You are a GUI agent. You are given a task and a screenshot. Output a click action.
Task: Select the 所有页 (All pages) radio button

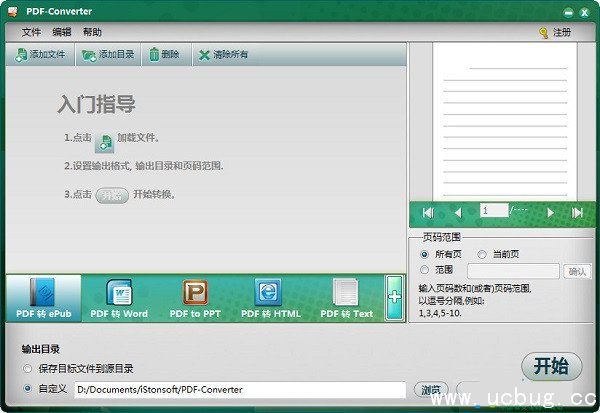[x=424, y=254]
